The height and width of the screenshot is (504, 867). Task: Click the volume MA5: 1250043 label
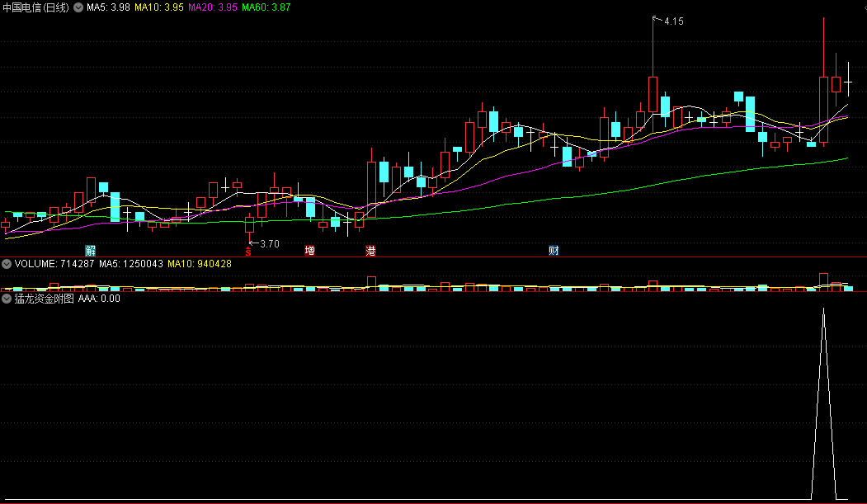click(x=131, y=264)
